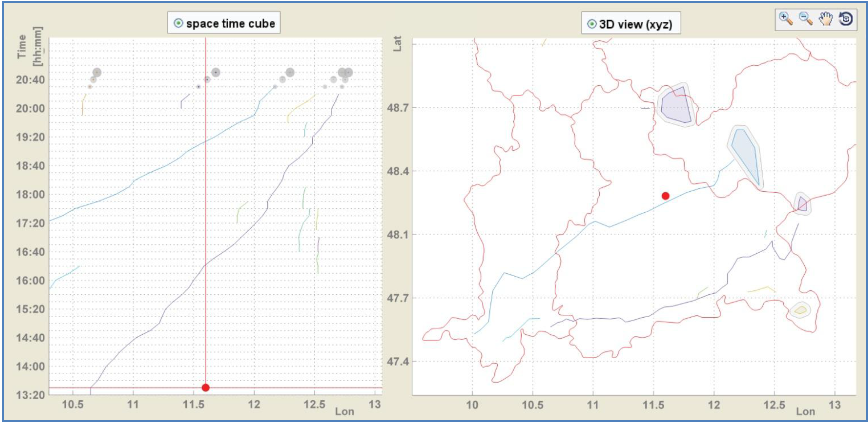Image resolution: width=868 pixels, height=423 pixels.
Task: Click the largest gray circle above longitude 12.3
Action: tap(290, 72)
